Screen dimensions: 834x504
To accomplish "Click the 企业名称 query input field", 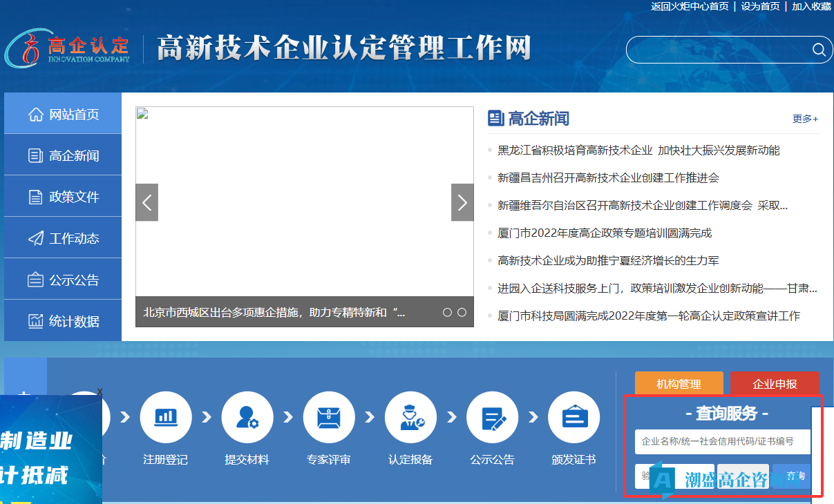I will [x=721, y=442].
